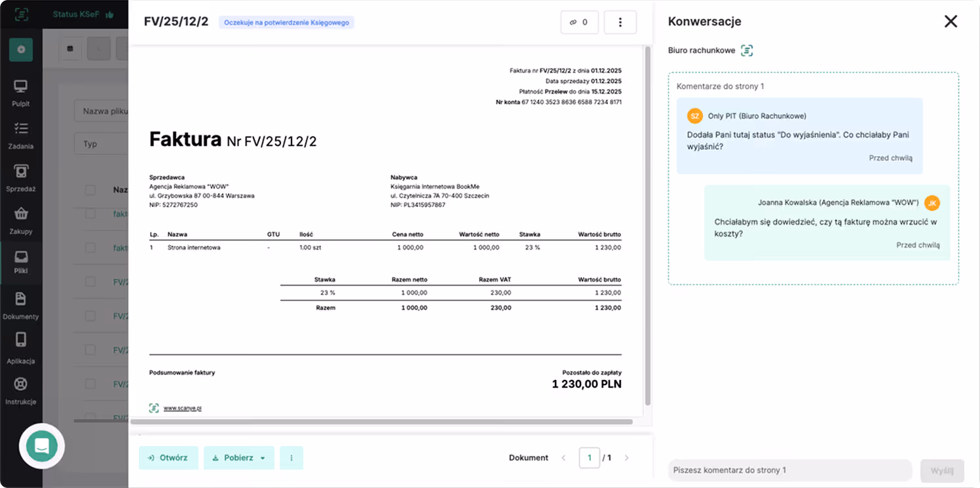Click the Otwórz button

tap(168, 458)
